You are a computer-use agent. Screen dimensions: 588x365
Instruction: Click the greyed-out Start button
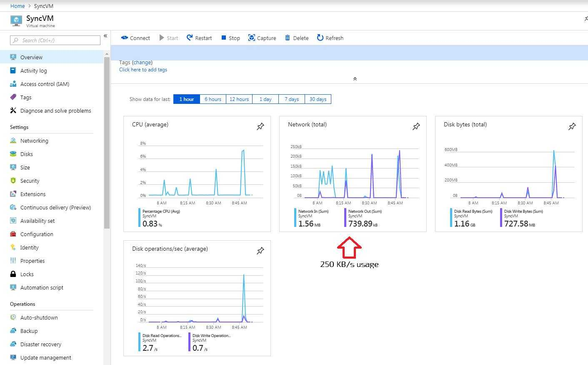(x=168, y=38)
